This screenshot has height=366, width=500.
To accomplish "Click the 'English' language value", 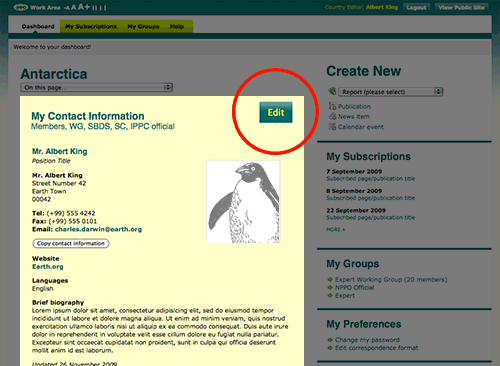I will click(x=43, y=289).
